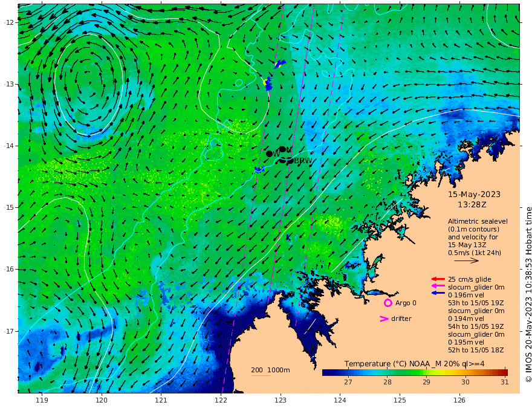
Task: Click the 200 1000m depth legend text
Action: (x=270, y=370)
